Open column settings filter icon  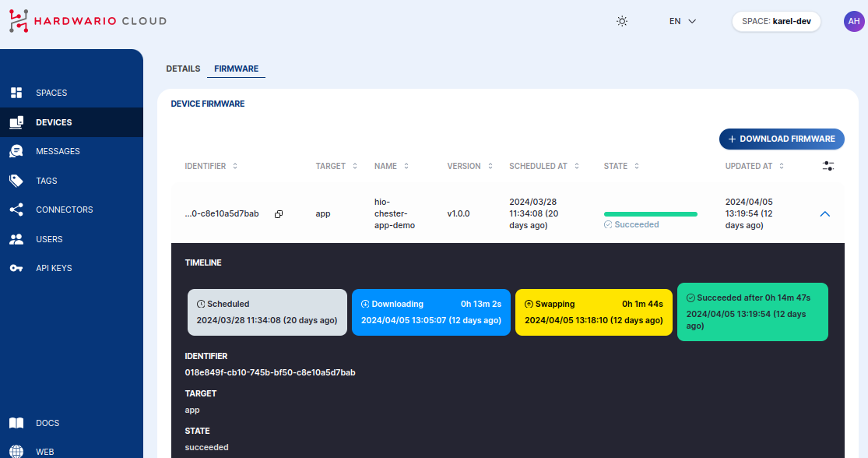[828, 166]
